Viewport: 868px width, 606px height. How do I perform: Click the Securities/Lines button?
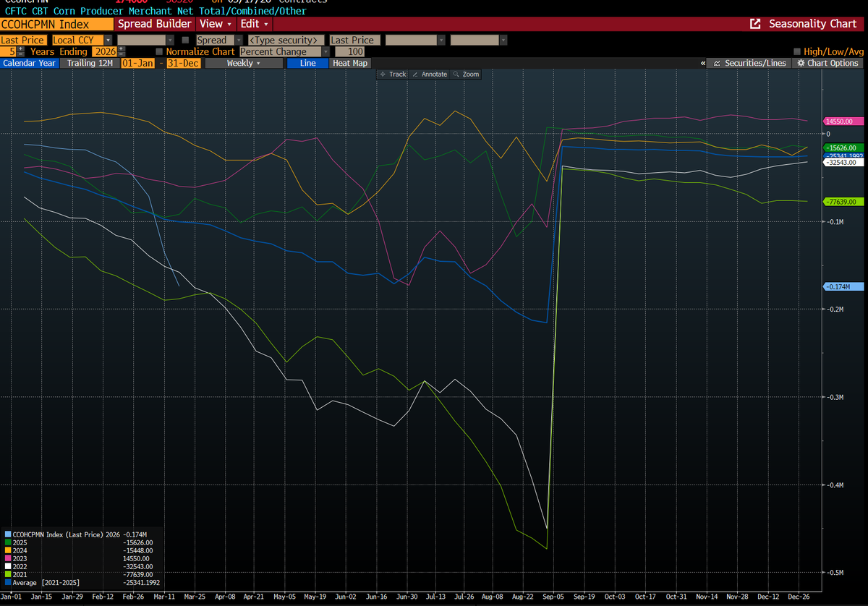click(749, 64)
